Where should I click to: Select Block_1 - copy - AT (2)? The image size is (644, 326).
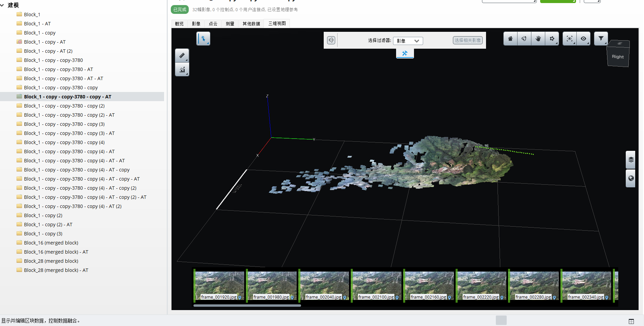48,51
